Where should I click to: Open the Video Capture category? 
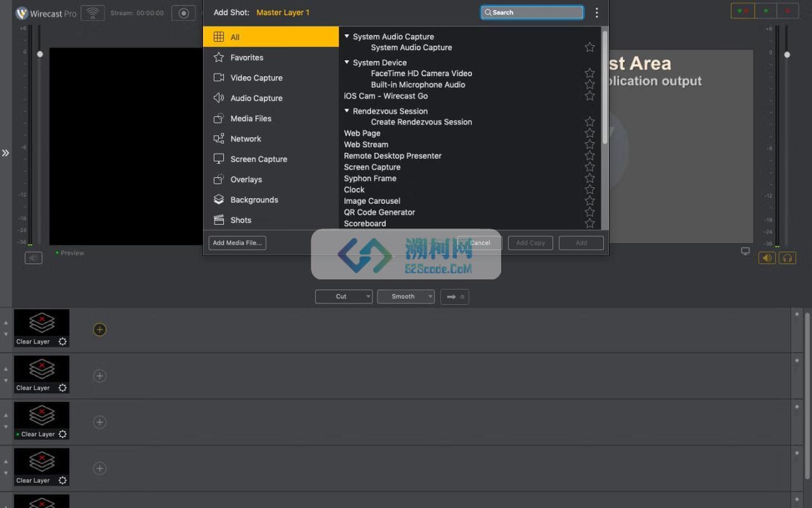[271, 77]
